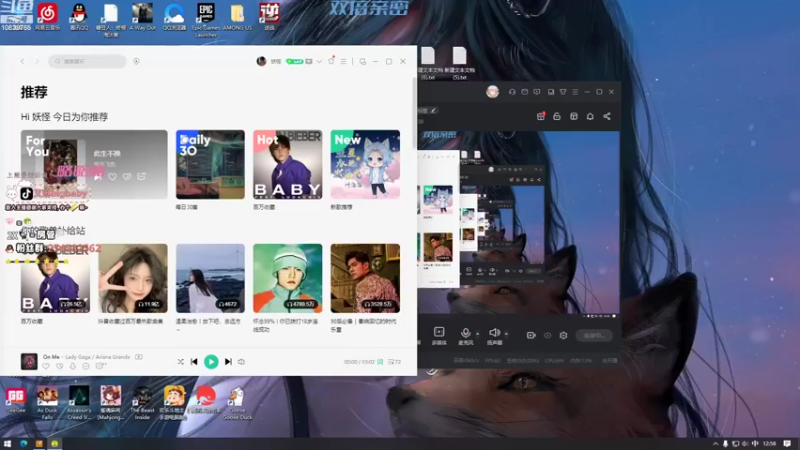This screenshot has width=800, height=450.
Task: Click the grey live stream status button
Action: point(594,335)
